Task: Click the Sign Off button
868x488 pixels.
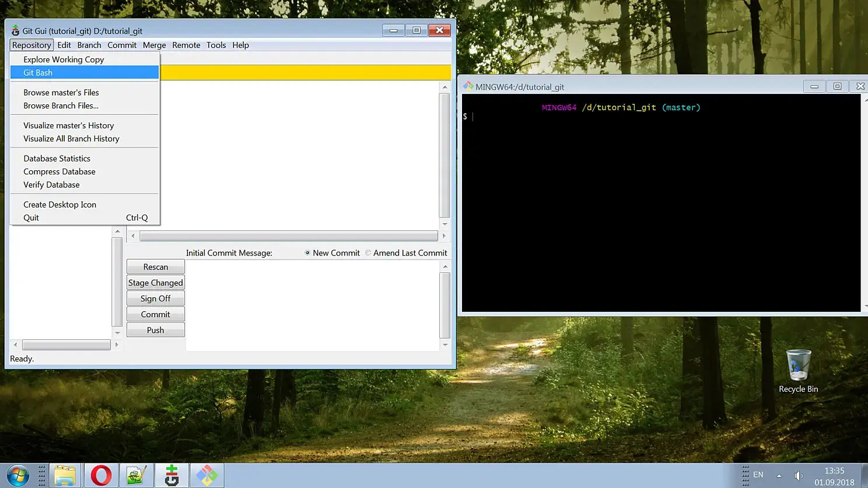Action: pos(156,299)
